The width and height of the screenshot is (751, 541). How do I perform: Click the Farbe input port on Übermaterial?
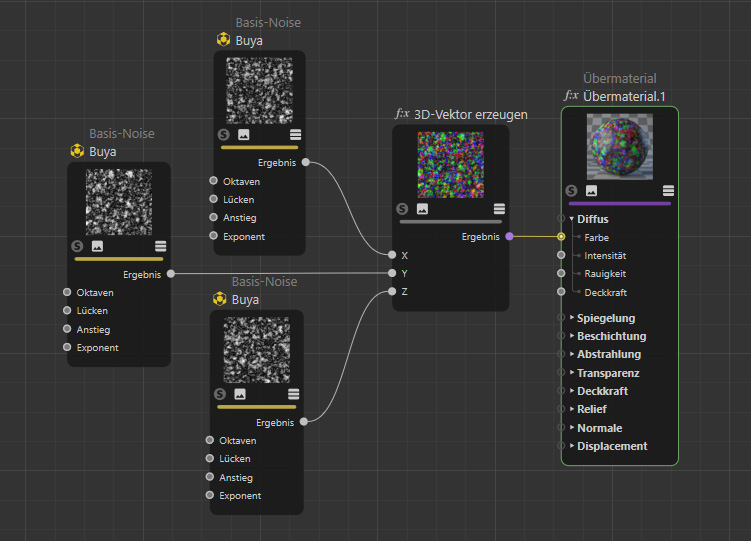pos(562,237)
